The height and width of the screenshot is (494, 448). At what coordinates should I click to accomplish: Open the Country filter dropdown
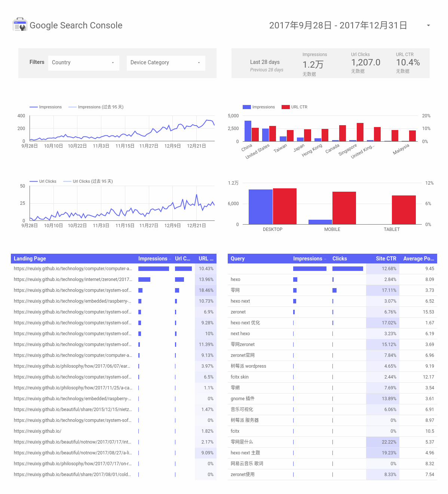point(83,63)
